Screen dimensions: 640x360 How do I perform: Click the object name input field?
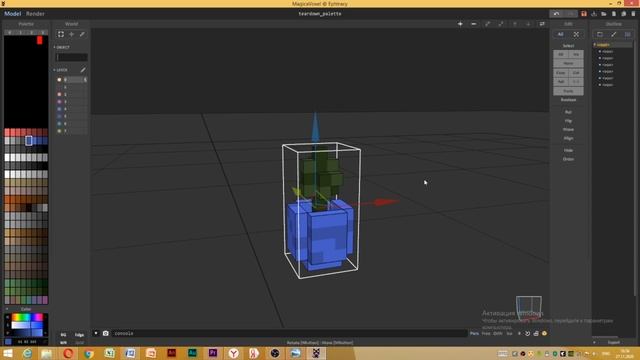[x=71, y=57]
